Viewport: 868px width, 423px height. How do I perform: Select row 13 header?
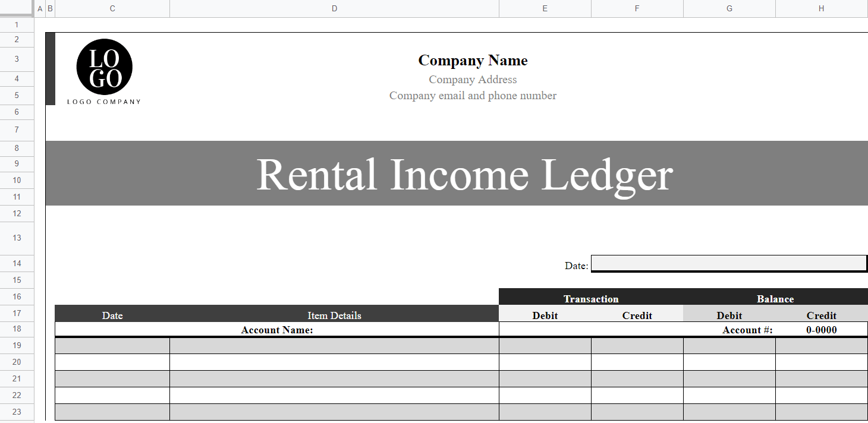[17, 238]
